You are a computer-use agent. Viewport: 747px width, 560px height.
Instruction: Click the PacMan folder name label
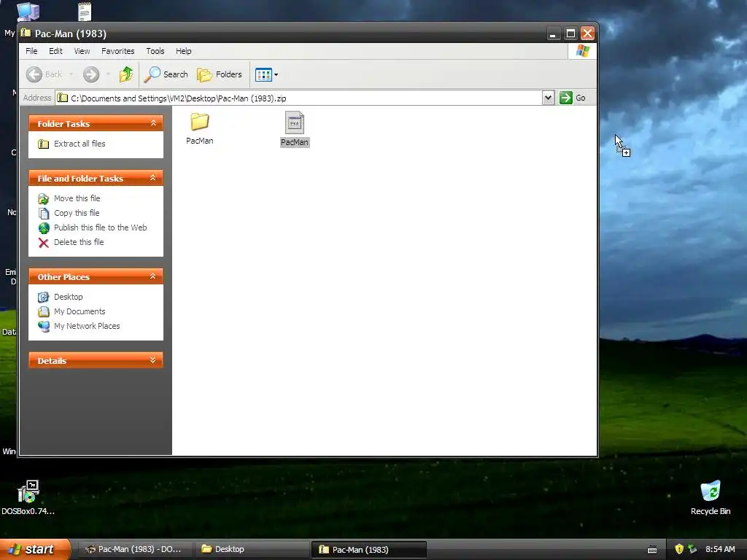click(x=200, y=141)
